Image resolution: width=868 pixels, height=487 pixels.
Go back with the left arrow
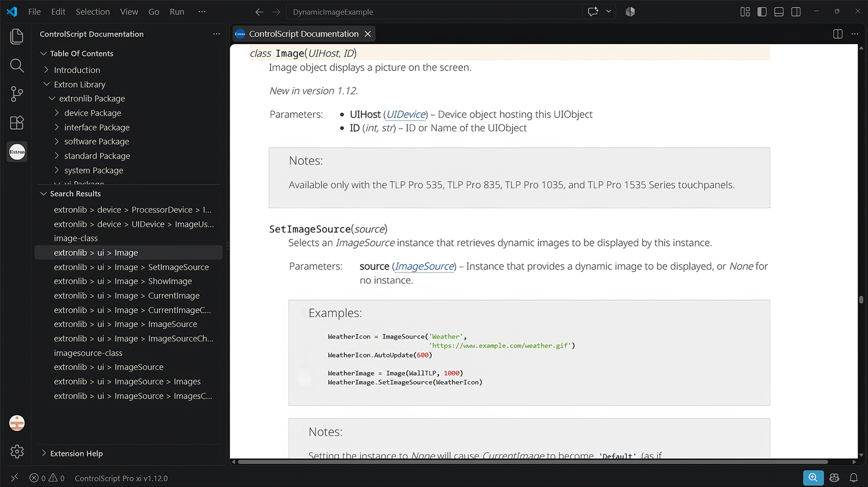pos(259,12)
